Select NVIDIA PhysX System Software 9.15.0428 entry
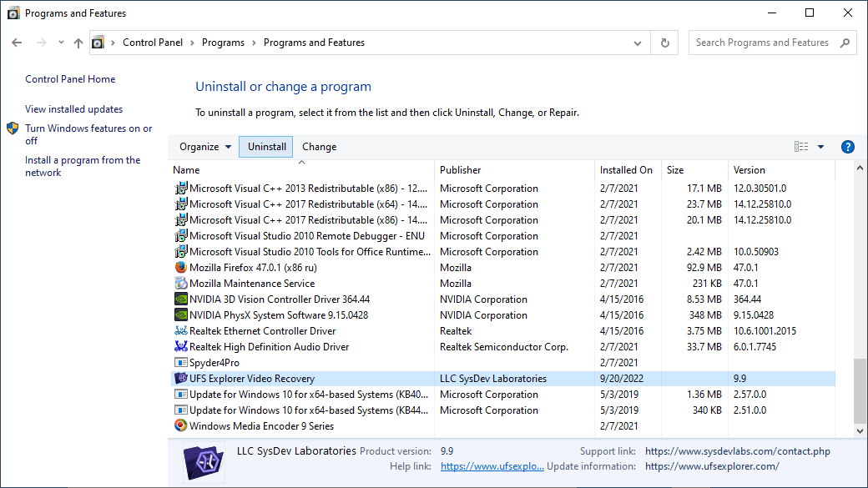 pyautogui.click(x=279, y=315)
